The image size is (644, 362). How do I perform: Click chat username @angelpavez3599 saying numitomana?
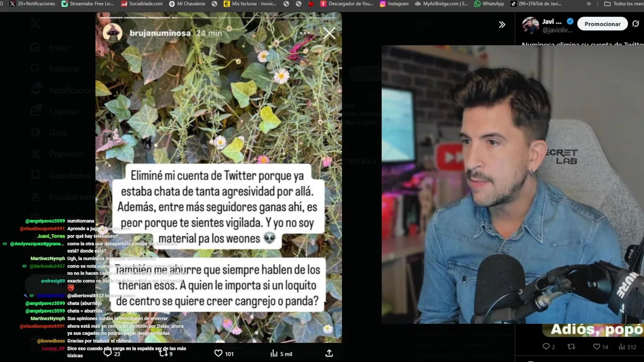tap(45, 221)
